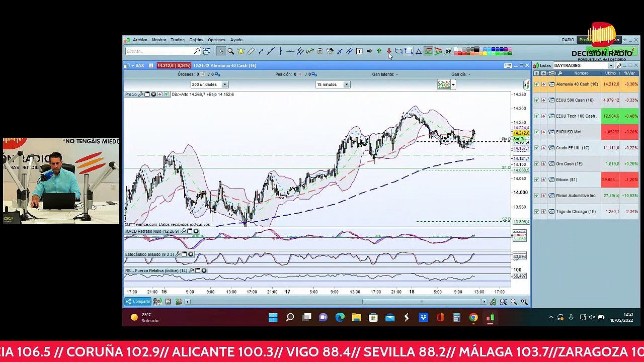Select the green up-arrow drawing tool

pyautogui.click(x=379, y=51)
